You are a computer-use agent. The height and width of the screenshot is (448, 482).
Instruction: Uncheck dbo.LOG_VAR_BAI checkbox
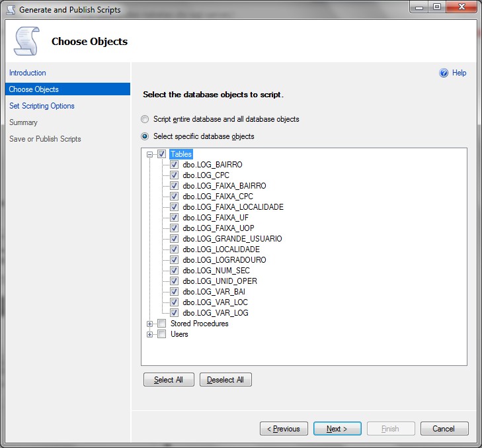point(174,292)
